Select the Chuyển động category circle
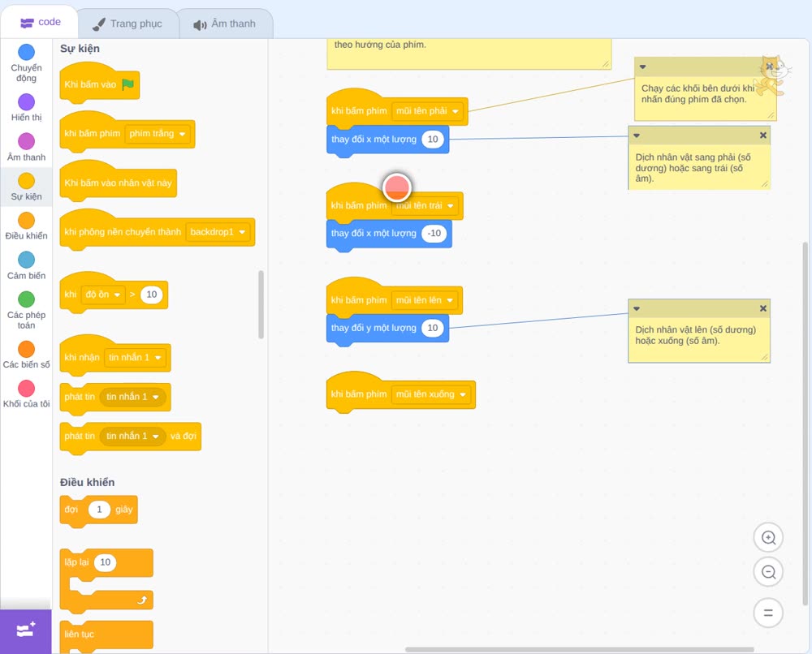812x654 pixels. 27,52
